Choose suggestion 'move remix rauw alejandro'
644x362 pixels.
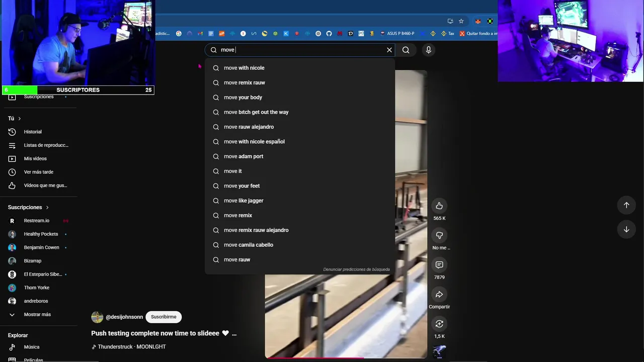pyautogui.click(x=300, y=230)
